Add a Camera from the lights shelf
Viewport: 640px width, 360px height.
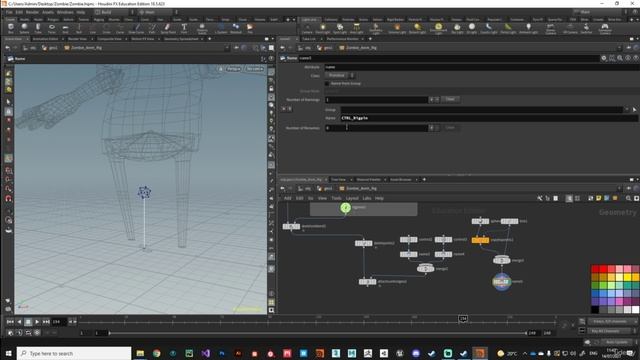[307, 28]
